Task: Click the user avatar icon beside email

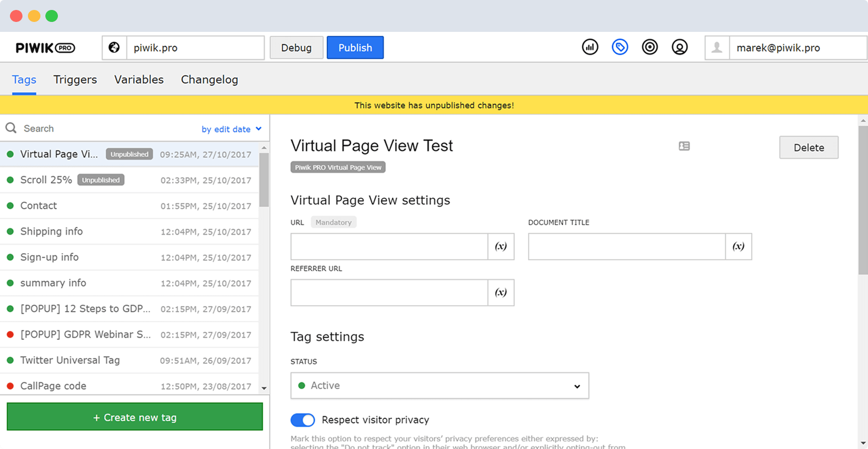Action: pos(717,48)
